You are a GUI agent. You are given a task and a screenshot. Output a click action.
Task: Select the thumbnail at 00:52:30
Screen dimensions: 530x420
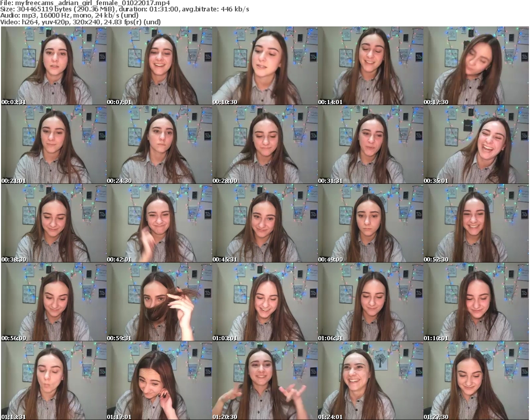coord(476,223)
